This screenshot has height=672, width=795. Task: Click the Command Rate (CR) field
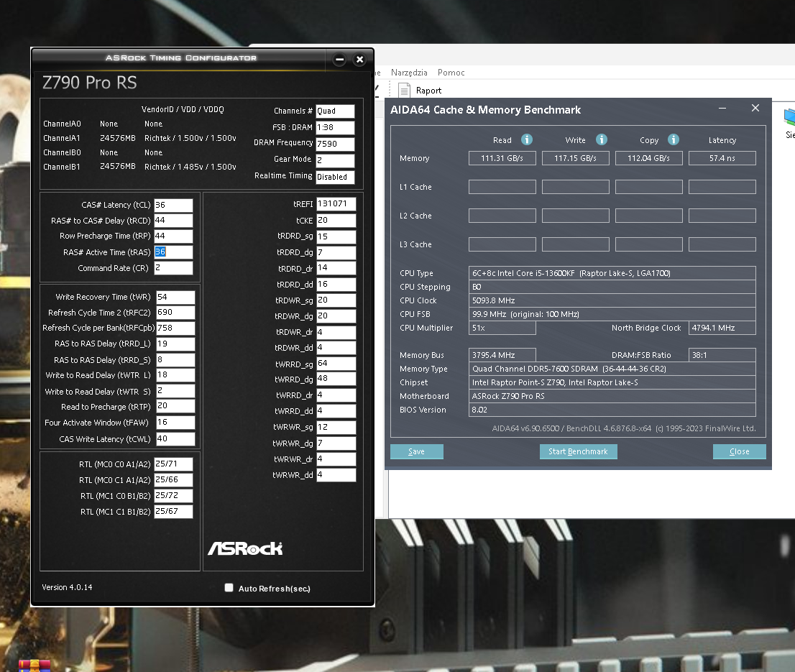(x=173, y=268)
